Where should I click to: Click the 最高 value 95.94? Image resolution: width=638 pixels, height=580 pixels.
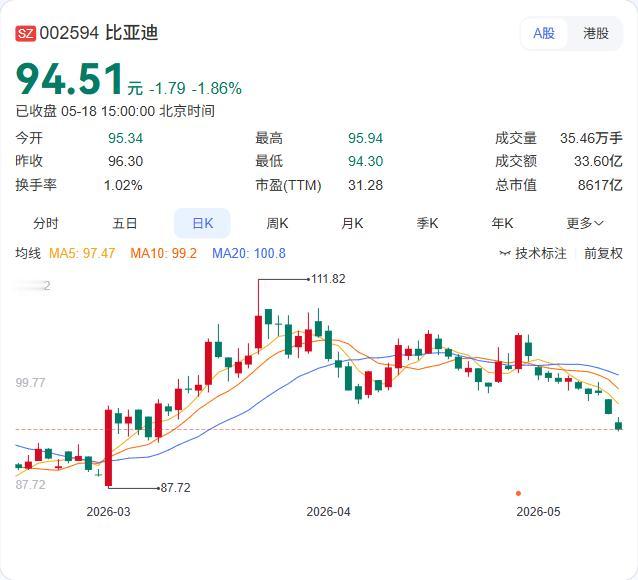click(x=365, y=138)
